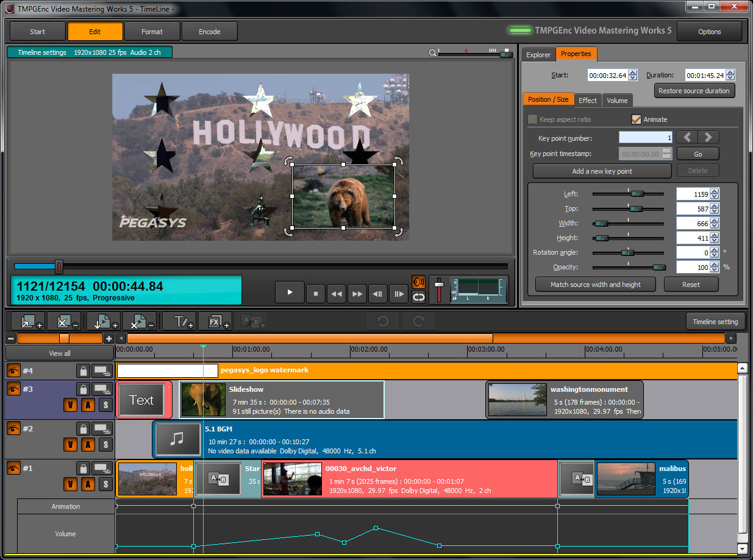Image resolution: width=753 pixels, height=560 pixels.
Task: Click the Add transition clip icon
Action: click(253, 321)
